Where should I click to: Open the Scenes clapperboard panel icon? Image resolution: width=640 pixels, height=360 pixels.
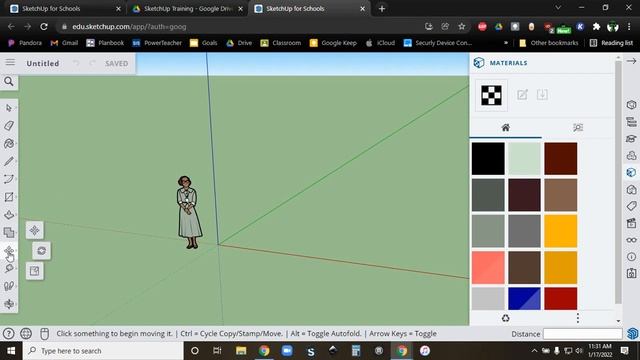(631, 223)
